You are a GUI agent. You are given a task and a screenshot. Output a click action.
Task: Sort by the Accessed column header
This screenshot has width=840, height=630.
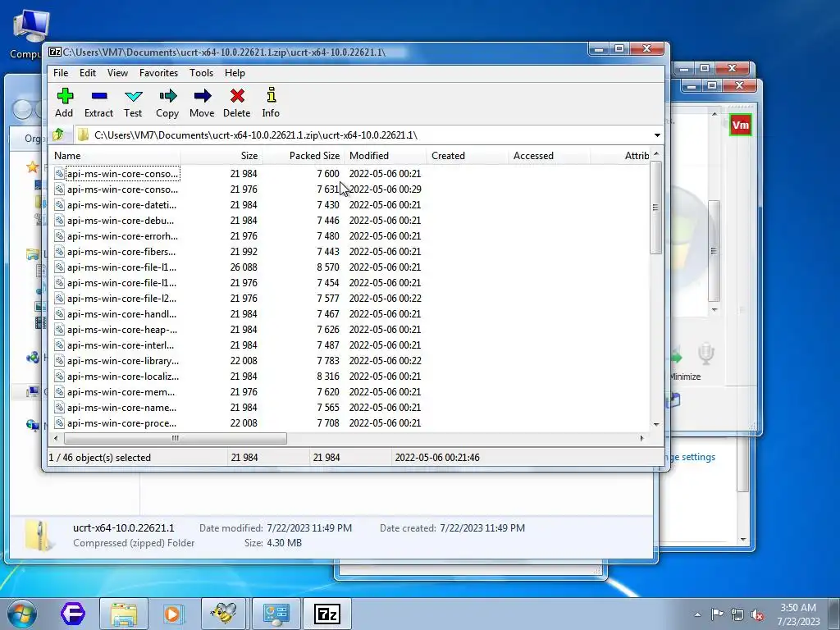tap(549, 156)
